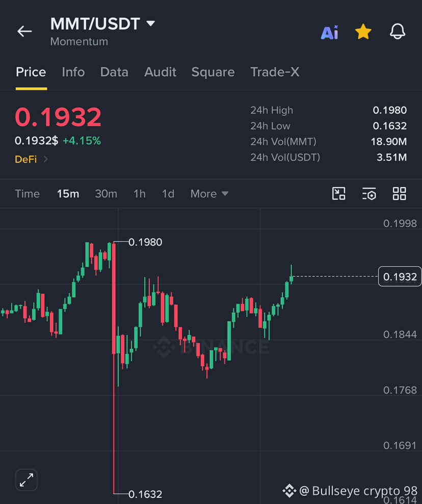Open price alerts bell icon
This screenshot has height=504, width=422.
click(x=398, y=32)
